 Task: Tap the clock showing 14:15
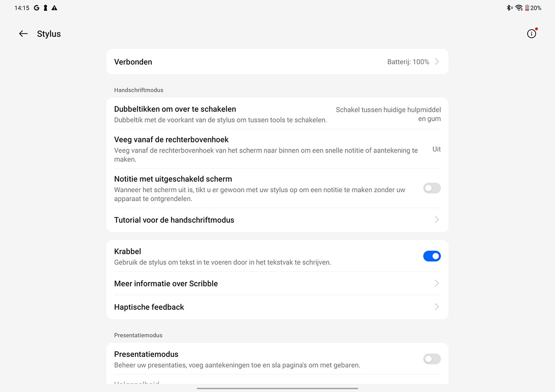click(22, 8)
